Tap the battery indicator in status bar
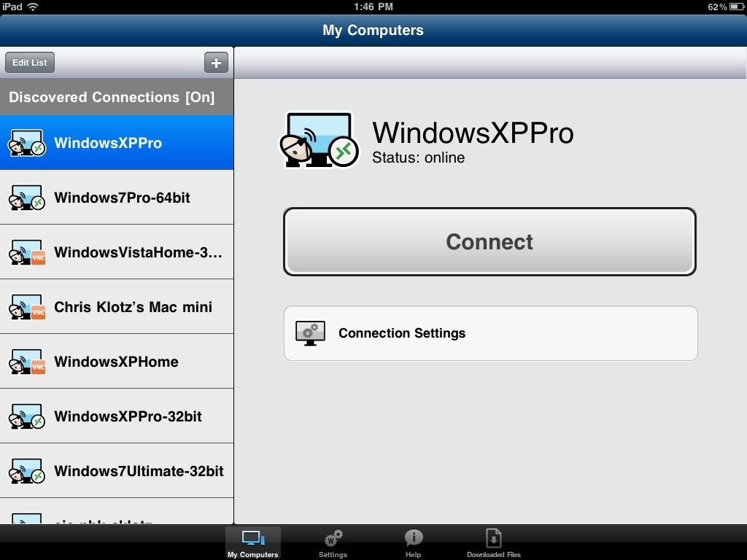Image resolution: width=747 pixels, height=560 pixels. (x=737, y=7)
